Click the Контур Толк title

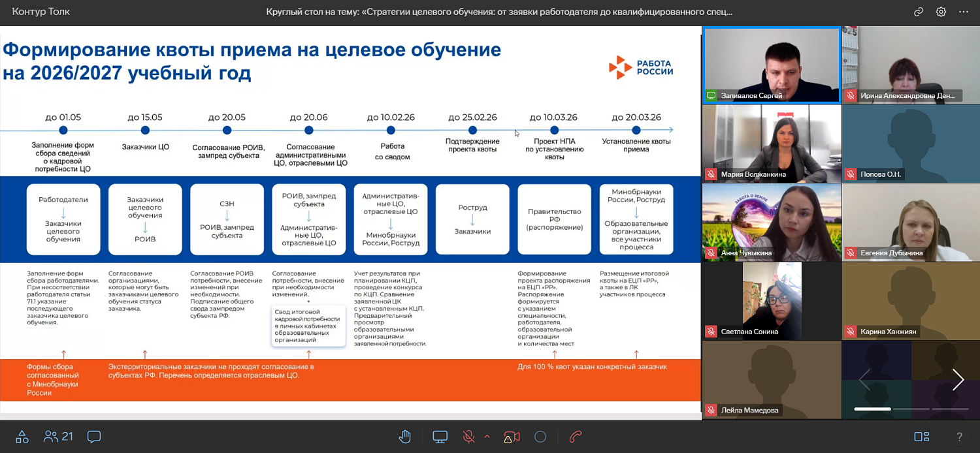[x=41, y=12]
